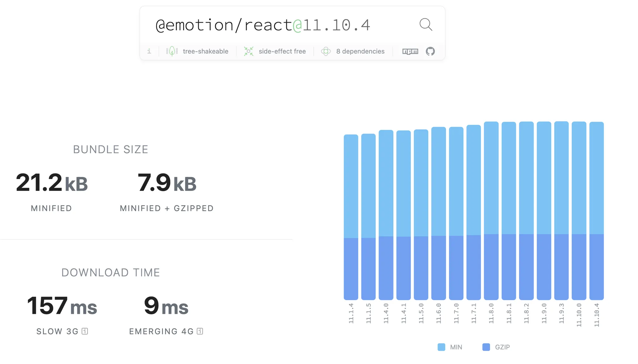The image size is (638, 364).
Task: Open the npm package link icon
Action: 410,51
